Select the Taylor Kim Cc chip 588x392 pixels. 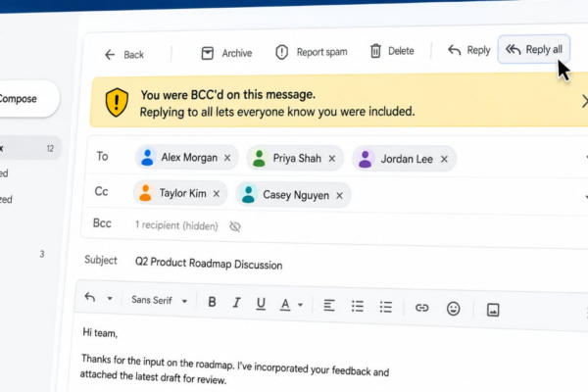point(180,193)
